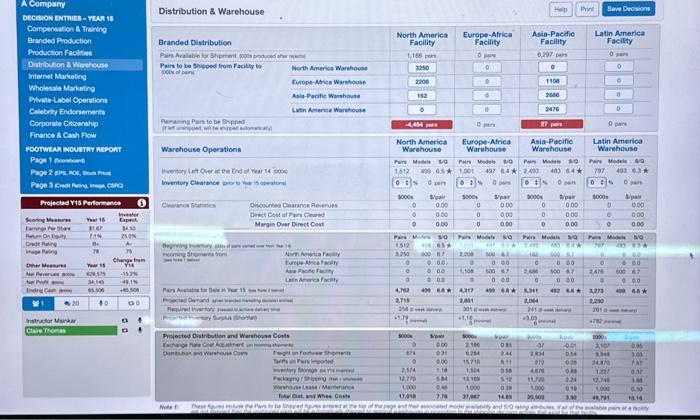This screenshot has height=420, width=700.
Task: Go to Private-Label Operations
Action: 68,100
